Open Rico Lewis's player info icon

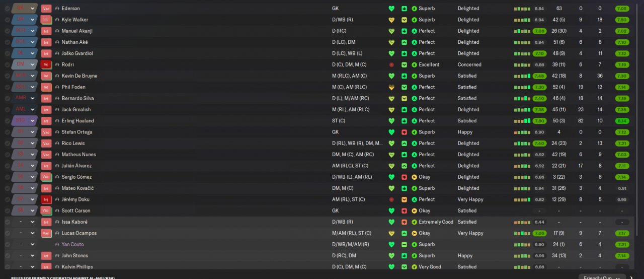57,144
